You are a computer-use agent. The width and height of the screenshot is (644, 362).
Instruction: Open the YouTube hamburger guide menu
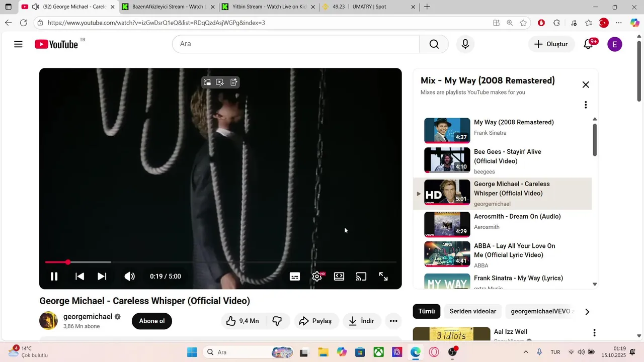[x=18, y=44]
